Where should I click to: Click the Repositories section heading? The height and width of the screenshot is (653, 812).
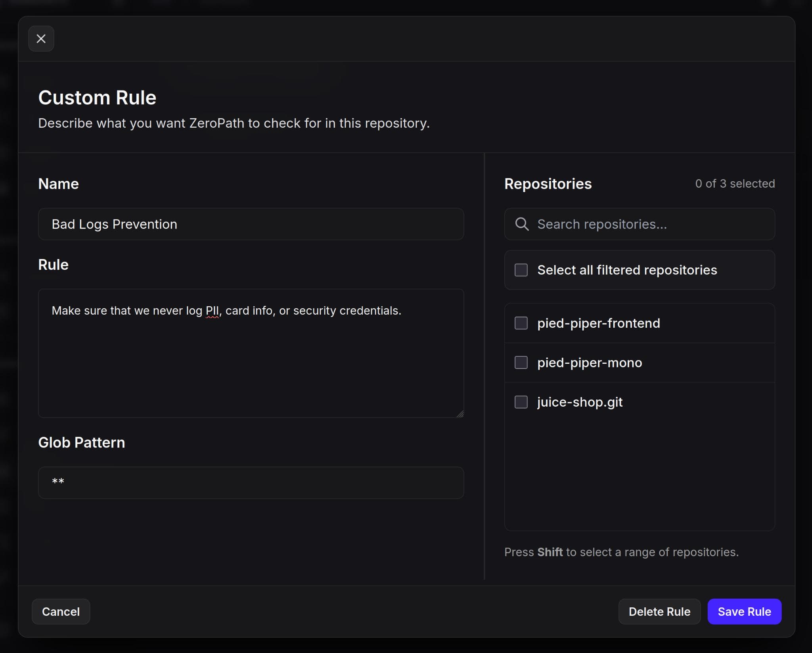coord(548,184)
